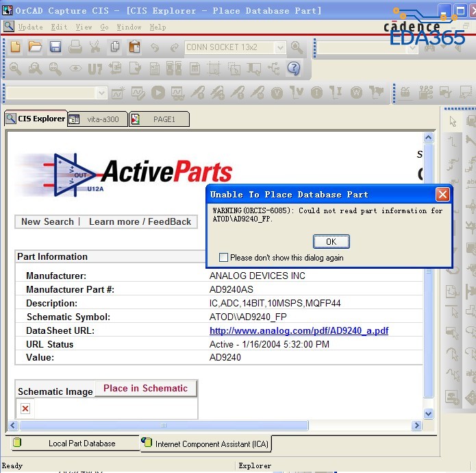Switch to the CIS Explorer tab
476x473 pixels.
click(36, 118)
